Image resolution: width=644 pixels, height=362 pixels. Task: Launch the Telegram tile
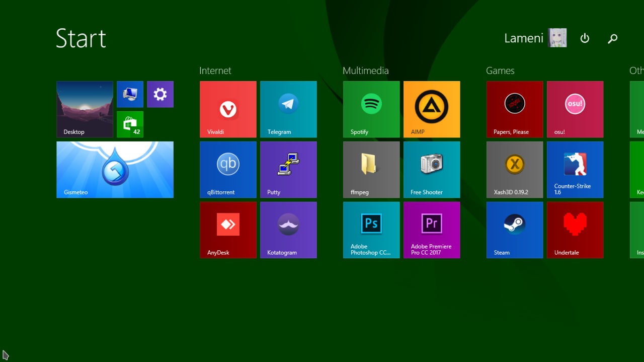tap(288, 109)
